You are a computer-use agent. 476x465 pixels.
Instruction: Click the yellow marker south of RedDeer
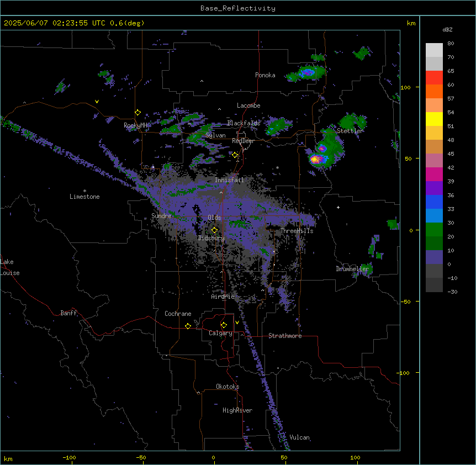(235, 155)
